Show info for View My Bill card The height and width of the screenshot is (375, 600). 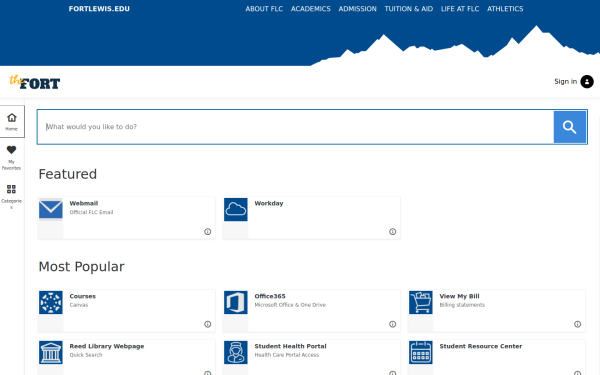pyautogui.click(x=577, y=324)
